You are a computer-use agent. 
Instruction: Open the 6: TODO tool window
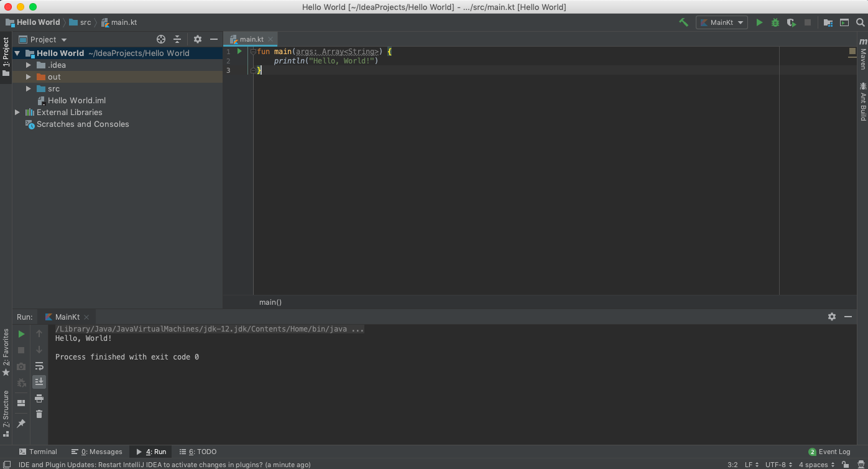click(198, 452)
